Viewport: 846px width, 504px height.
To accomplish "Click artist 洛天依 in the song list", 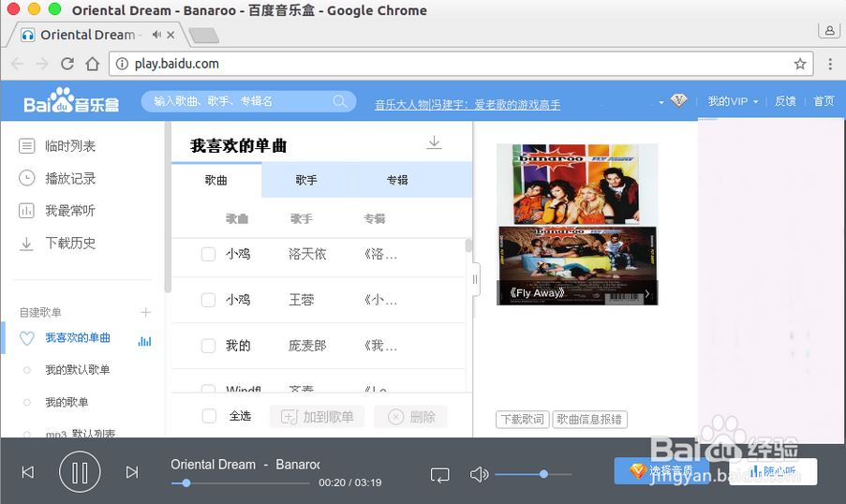I will click(307, 254).
